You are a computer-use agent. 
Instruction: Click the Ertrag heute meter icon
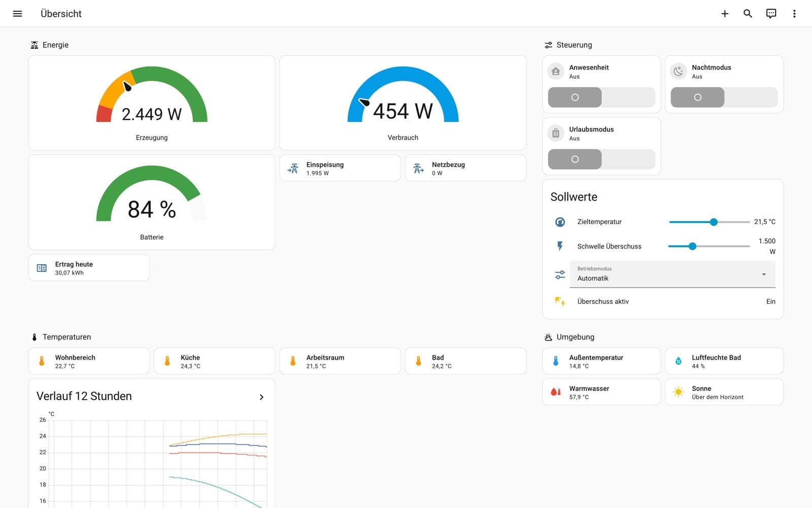tap(42, 268)
